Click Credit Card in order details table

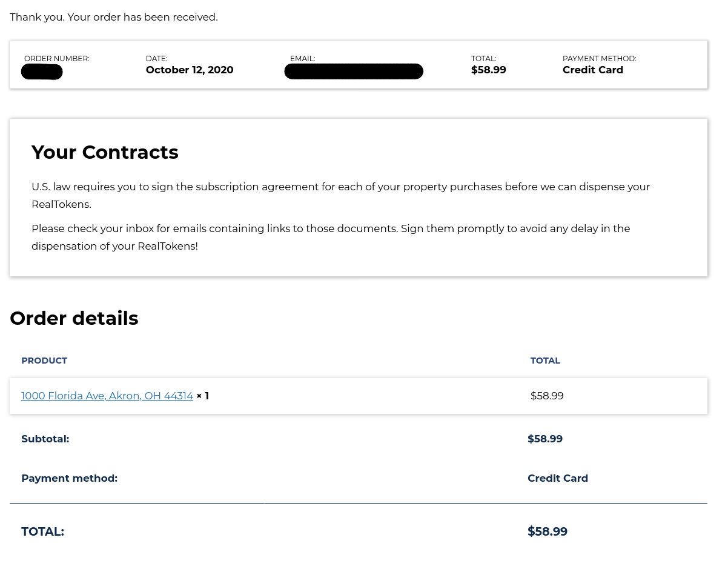pos(558,478)
